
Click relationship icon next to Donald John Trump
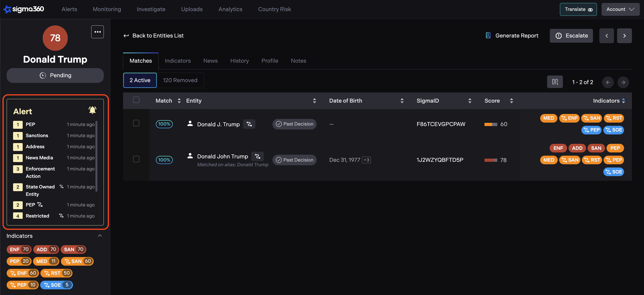pyautogui.click(x=257, y=156)
